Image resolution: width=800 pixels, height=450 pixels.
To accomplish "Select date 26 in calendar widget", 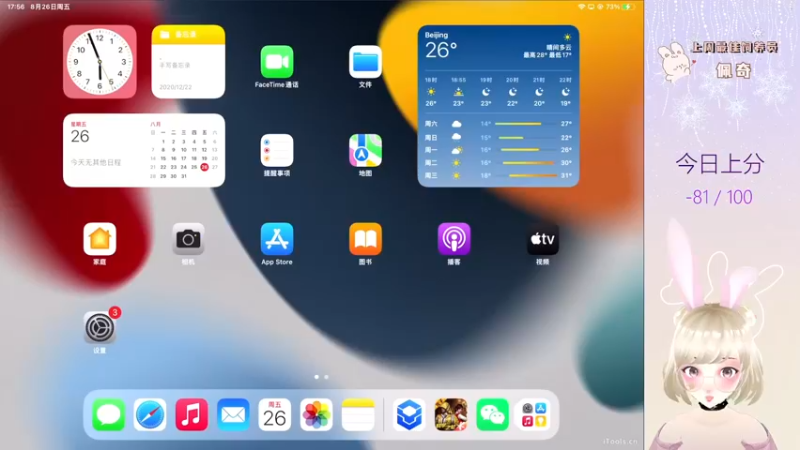I will point(204,167).
